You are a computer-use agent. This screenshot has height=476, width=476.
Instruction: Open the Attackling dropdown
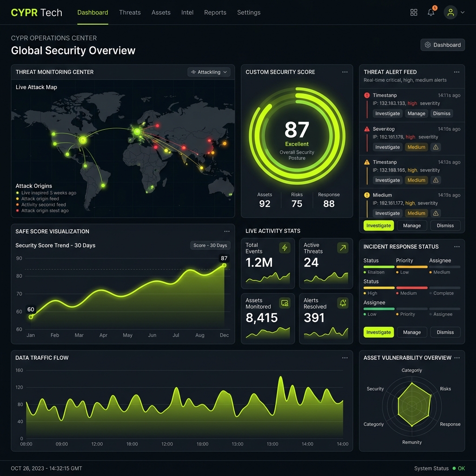pos(209,72)
